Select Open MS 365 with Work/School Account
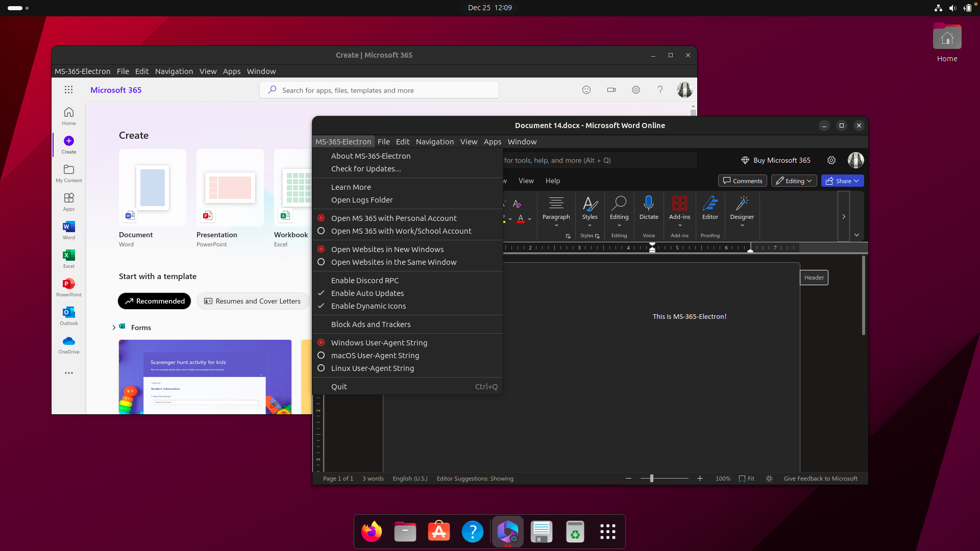980x551 pixels. 401,231
